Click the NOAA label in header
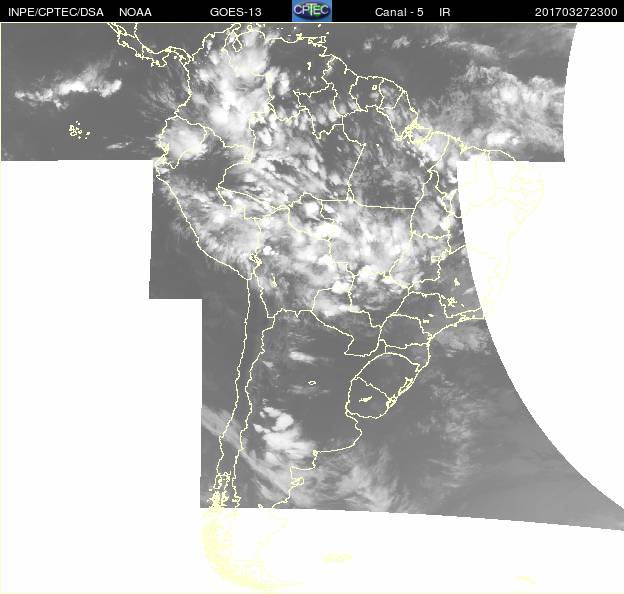624x594 pixels. (135, 12)
